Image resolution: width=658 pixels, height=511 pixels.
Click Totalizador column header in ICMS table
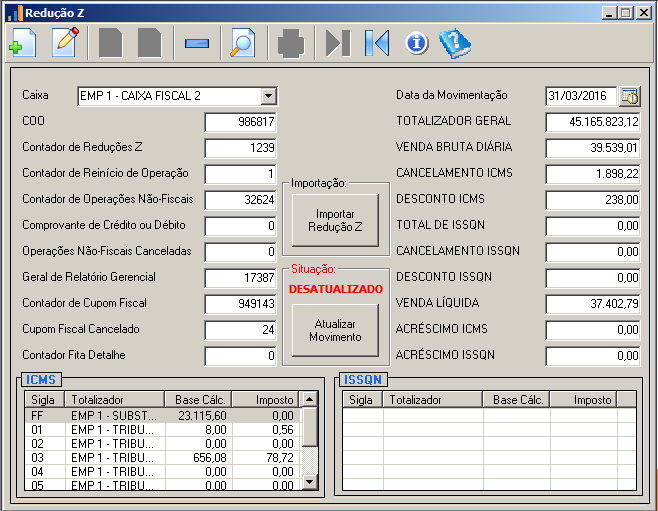pyautogui.click(x=114, y=400)
